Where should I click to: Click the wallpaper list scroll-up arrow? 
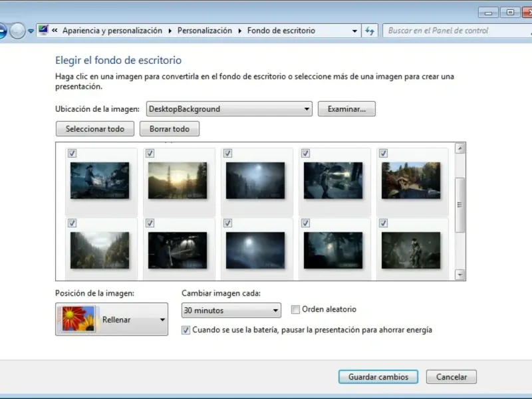click(x=460, y=148)
